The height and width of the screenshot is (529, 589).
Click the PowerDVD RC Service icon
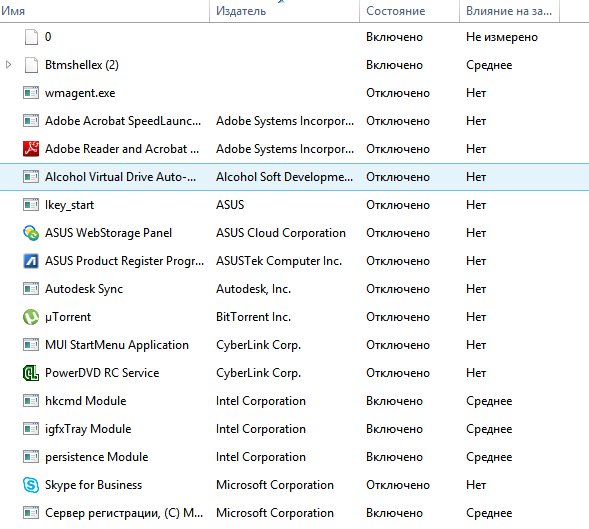31,373
